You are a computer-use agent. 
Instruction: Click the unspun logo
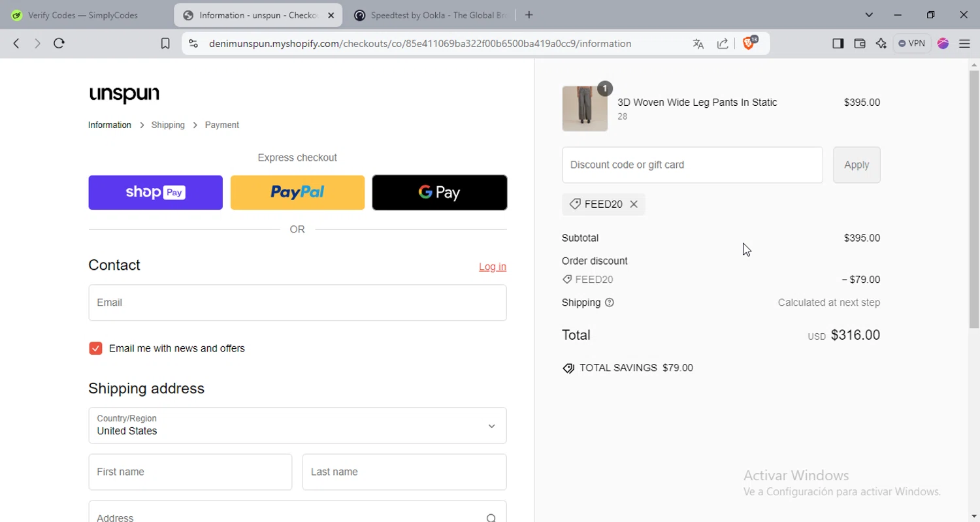[124, 95]
